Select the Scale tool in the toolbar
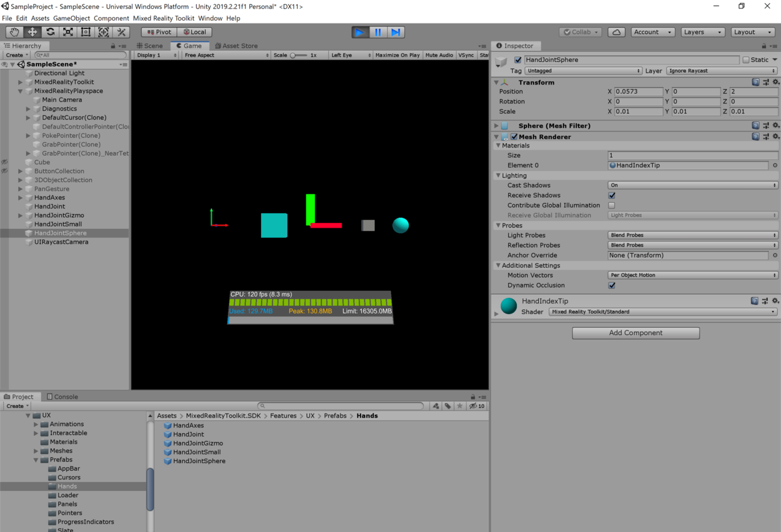This screenshot has height=532, width=781. coord(68,32)
